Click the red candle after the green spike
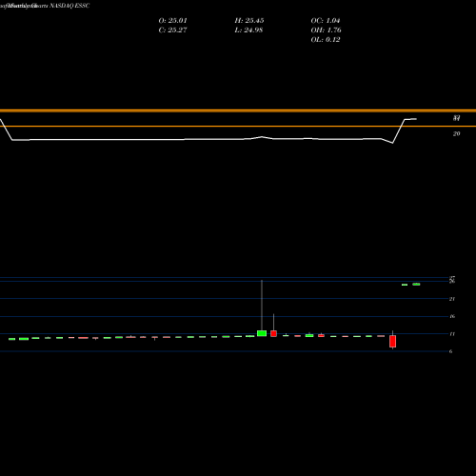 pyautogui.click(x=273, y=333)
